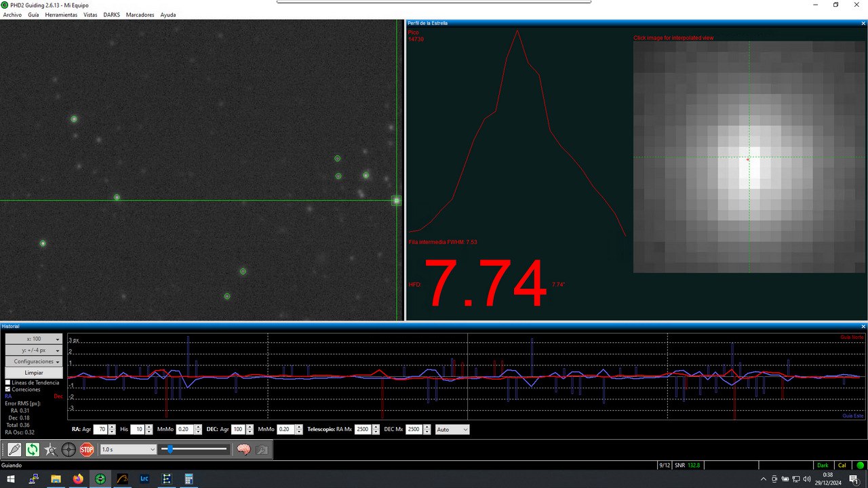Select guide star on the green crosshair
The image size is (868, 488).
397,201
